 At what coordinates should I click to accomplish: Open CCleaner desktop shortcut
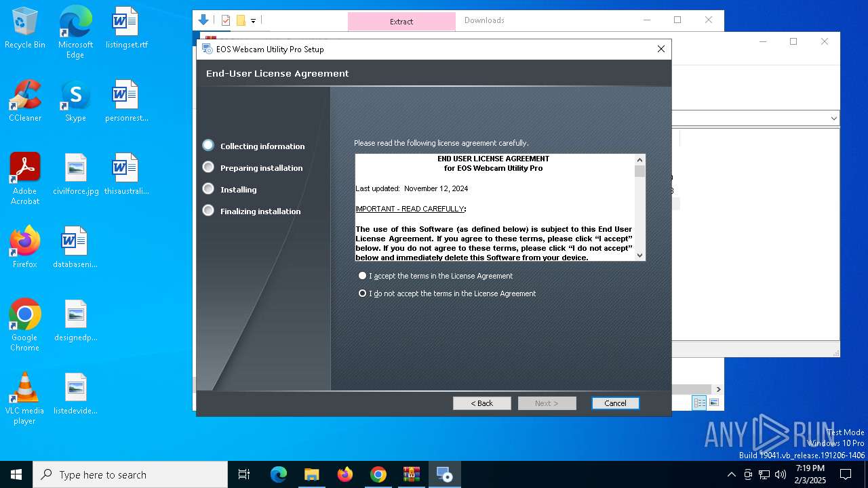tap(25, 101)
